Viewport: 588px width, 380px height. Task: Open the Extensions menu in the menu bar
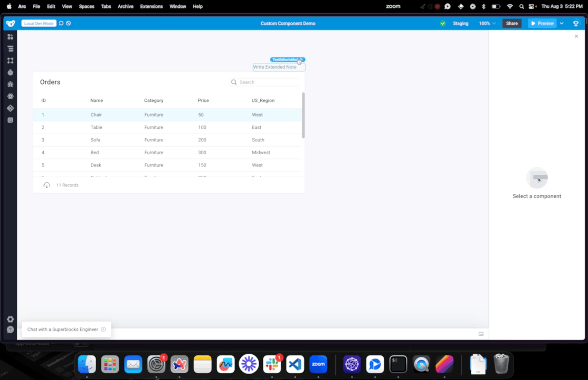point(151,6)
